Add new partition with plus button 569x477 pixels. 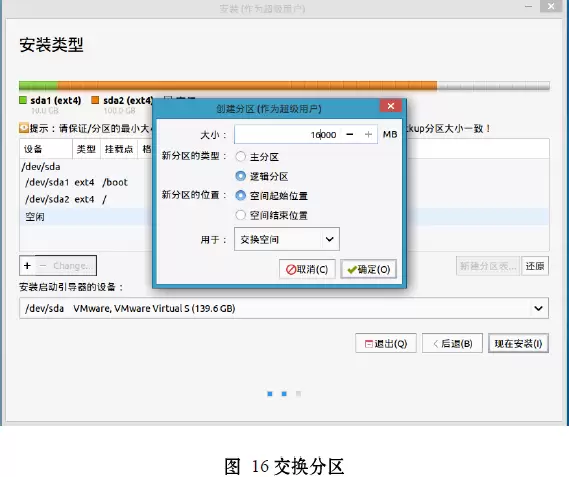coord(27,266)
